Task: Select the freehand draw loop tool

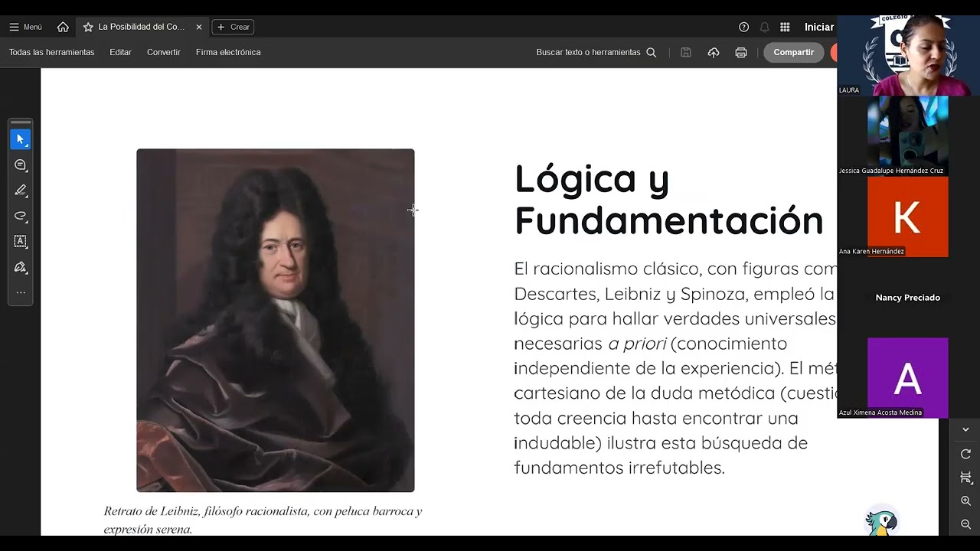Action: pyautogui.click(x=21, y=216)
